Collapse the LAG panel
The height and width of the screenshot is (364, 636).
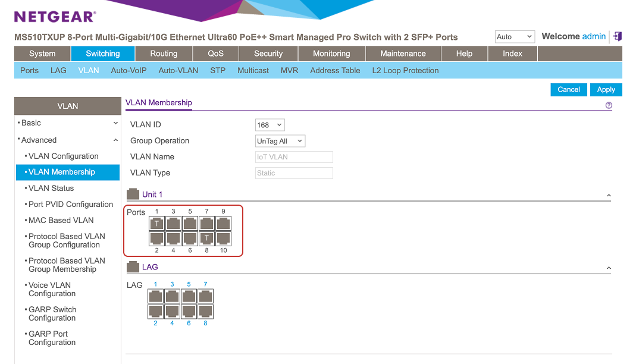609,268
